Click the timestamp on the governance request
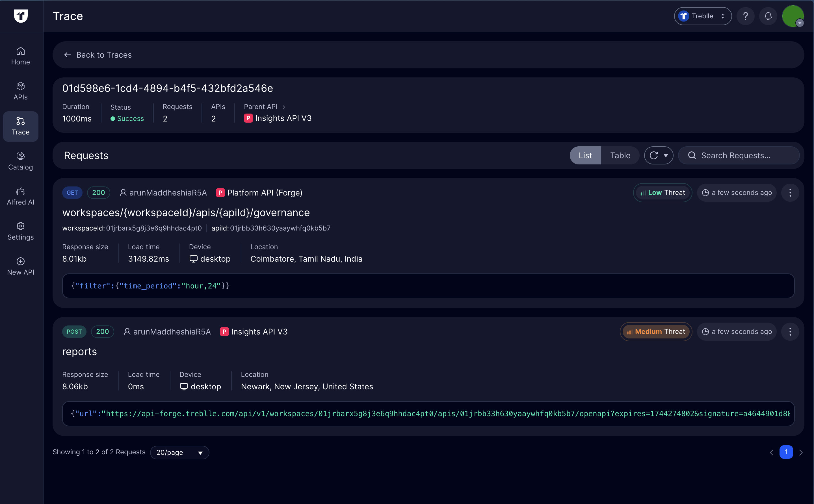This screenshot has height=504, width=814. click(737, 193)
